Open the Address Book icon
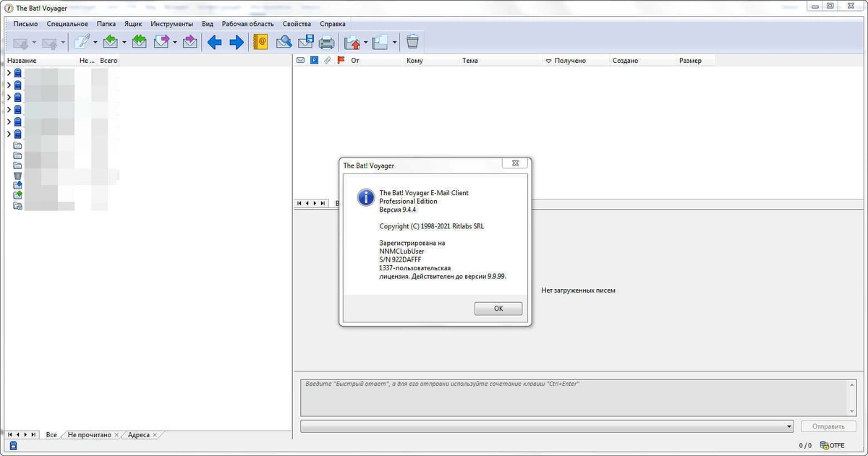Image resolution: width=868 pixels, height=456 pixels. pyautogui.click(x=260, y=42)
